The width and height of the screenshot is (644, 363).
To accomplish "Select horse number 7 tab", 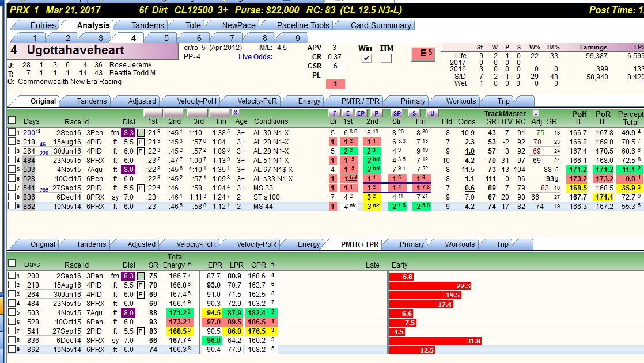I will tap(232, 38).
